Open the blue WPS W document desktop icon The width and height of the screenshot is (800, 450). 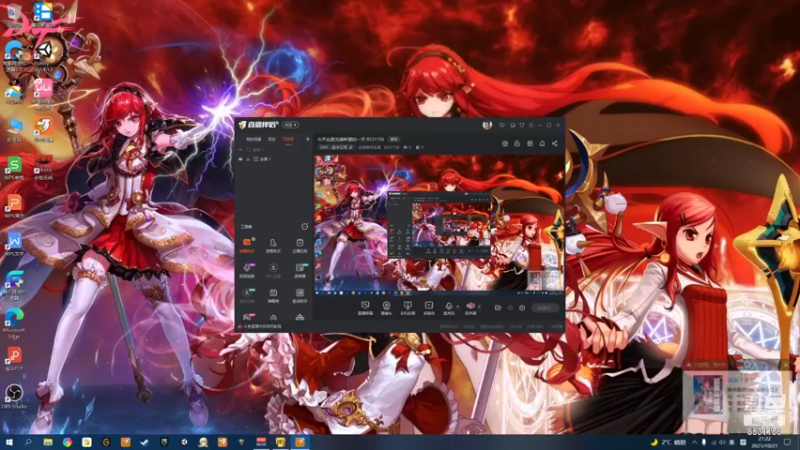[x=14, y=243]
